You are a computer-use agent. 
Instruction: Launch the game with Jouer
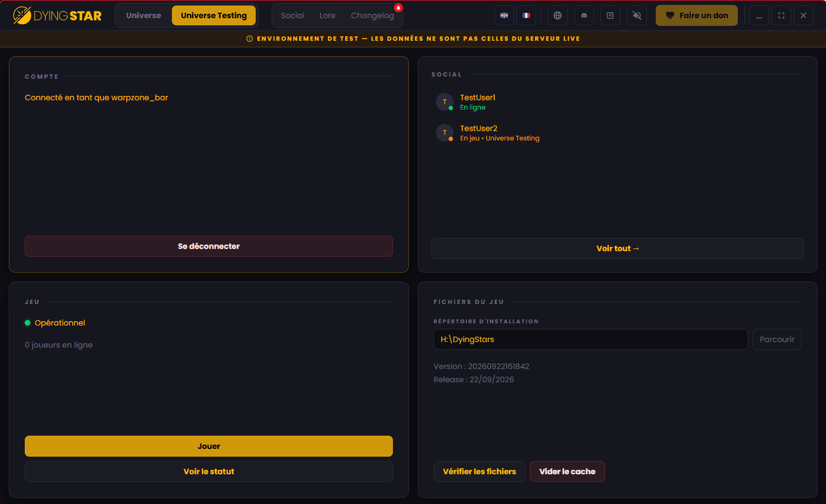(209, 446)
